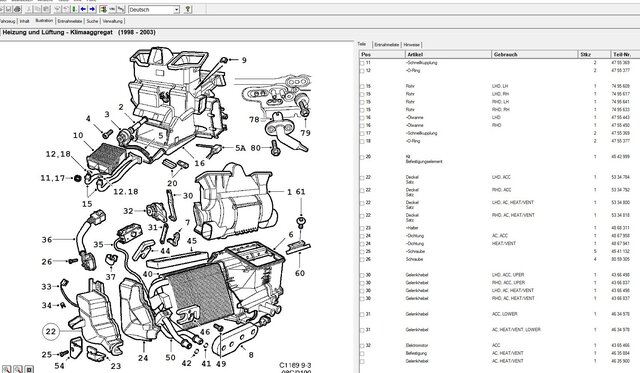Click the blue forward arrow icon
640x373 pixels.
pyautogui.click(x=92, y=9)
